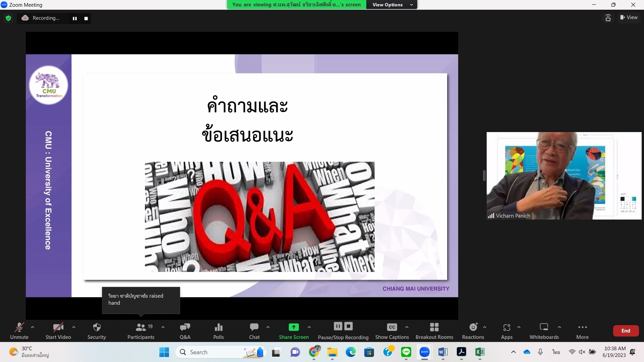Expand arrow next to Whiteboards
Viewport: 644px width, 362px height.
point(559,327)
